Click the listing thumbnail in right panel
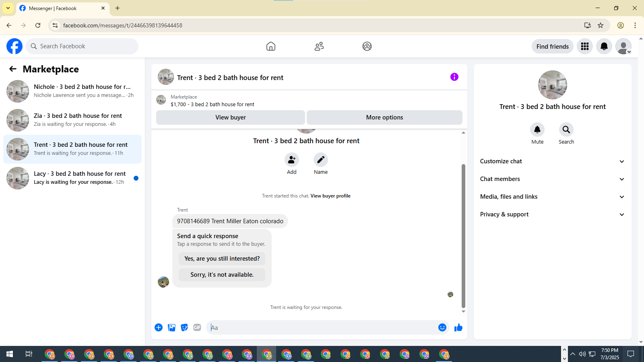The width and height of the screenshot is (644, 362). tap(553, 85)
